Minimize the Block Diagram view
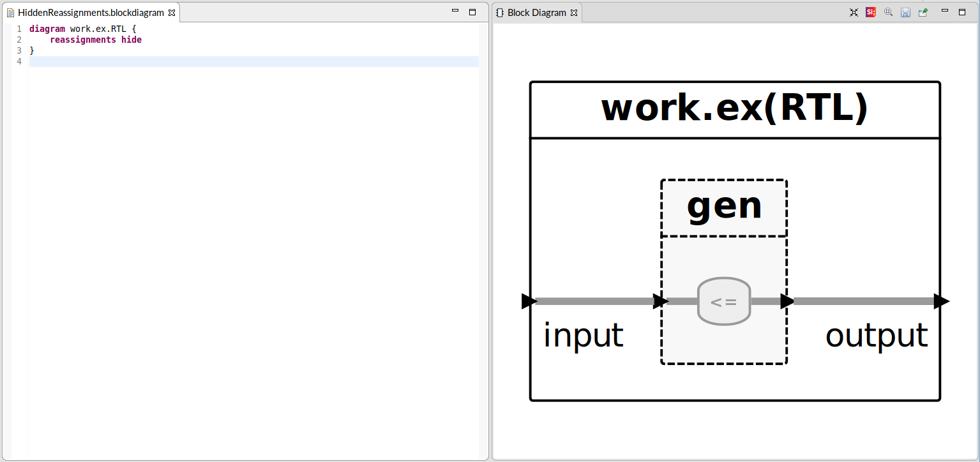 coord(945,11)
